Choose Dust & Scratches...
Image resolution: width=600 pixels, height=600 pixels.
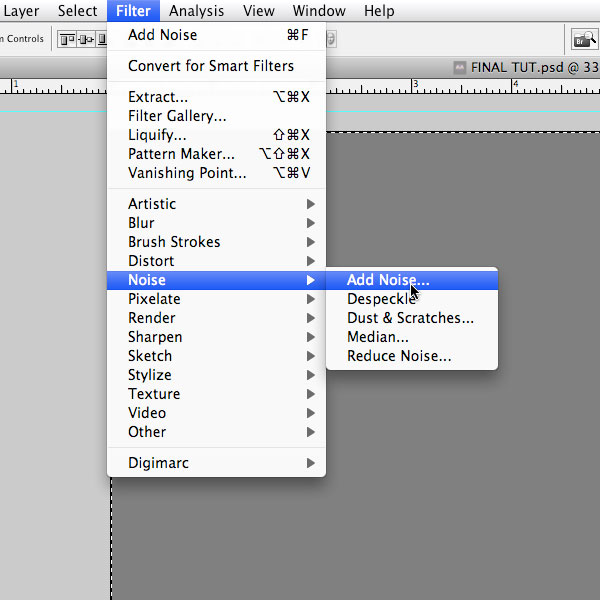412,318
